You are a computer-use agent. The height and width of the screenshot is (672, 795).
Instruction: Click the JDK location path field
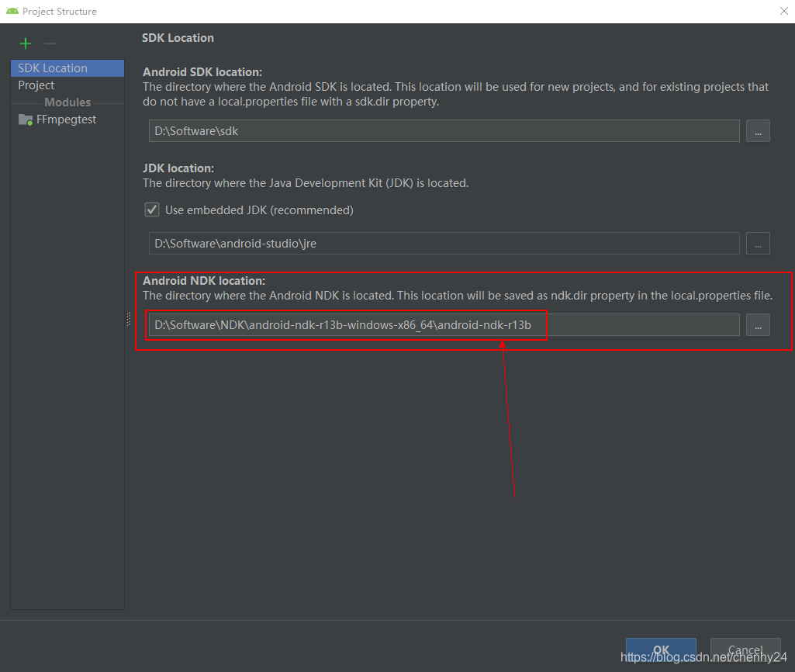(x=444, y=244)
